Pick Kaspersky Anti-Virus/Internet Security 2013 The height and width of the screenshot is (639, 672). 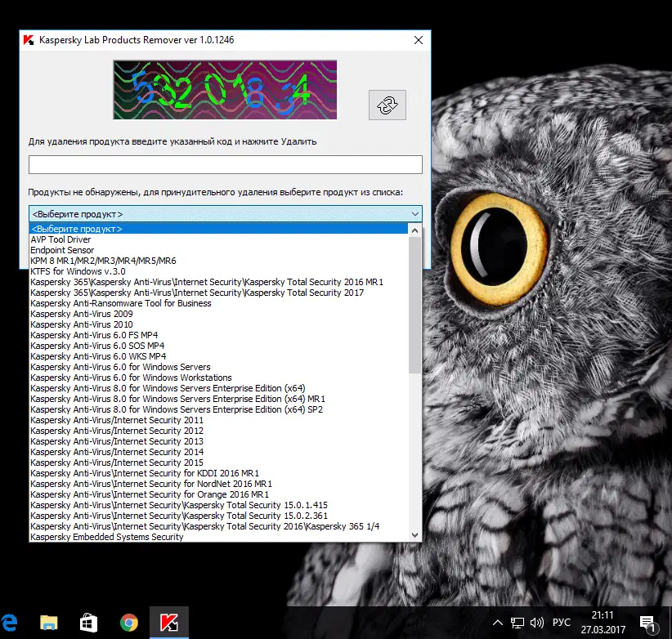coord(218,441)
